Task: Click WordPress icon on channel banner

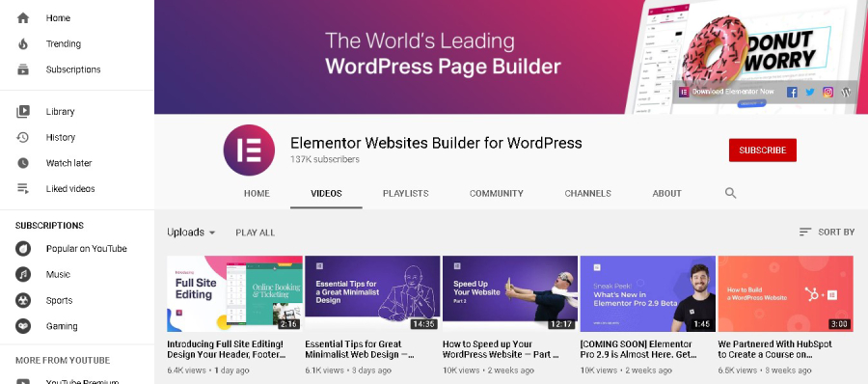Action: [846, 92]
